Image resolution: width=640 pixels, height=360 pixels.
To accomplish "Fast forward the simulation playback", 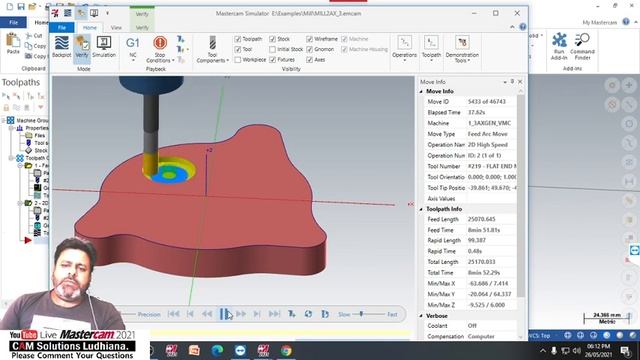I will point(241,314).
